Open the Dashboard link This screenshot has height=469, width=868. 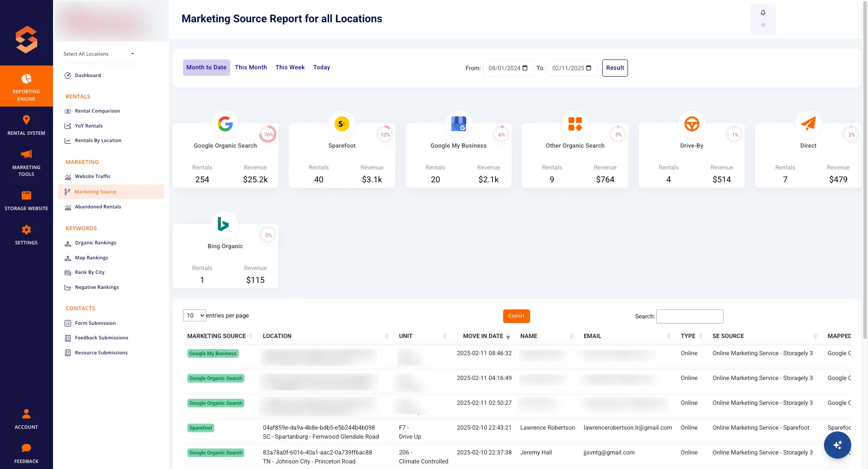88,75
